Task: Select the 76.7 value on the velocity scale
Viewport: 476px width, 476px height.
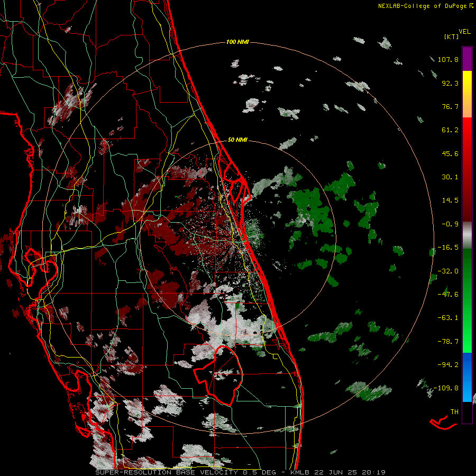Action: click(x=450, y=106)
